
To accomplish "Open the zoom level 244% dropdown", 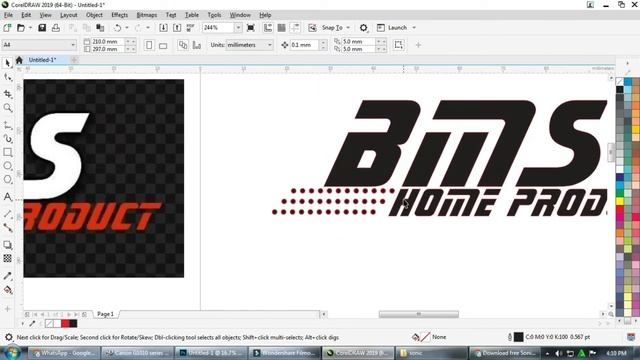I will pos(238,28).
